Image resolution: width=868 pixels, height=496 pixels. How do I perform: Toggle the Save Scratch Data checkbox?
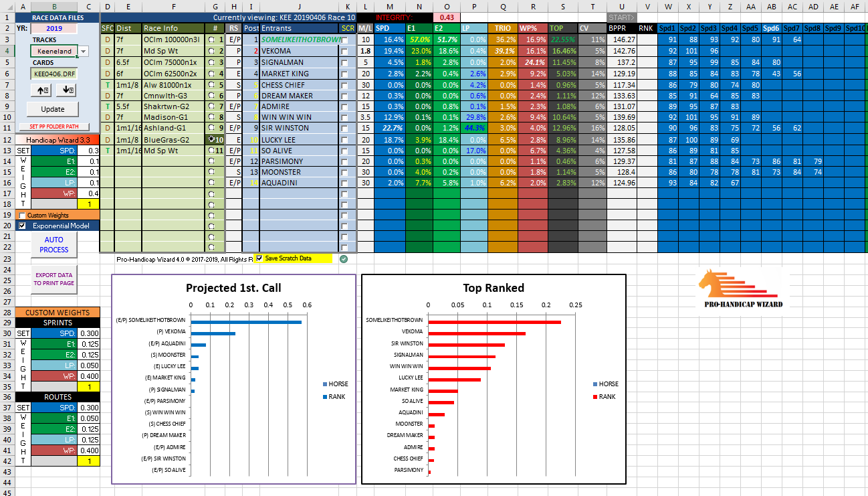pyautogui.click(x=259, y=258)
